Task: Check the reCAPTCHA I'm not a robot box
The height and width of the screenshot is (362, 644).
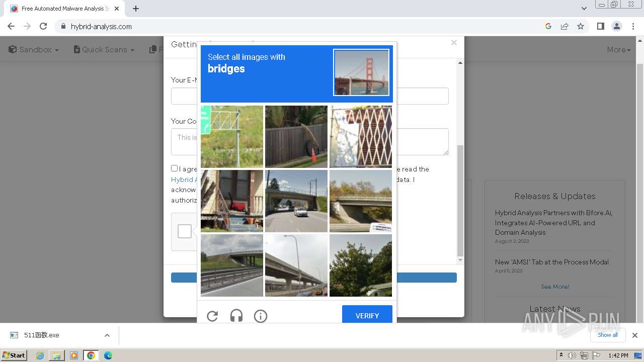Action: pos(185,231)
